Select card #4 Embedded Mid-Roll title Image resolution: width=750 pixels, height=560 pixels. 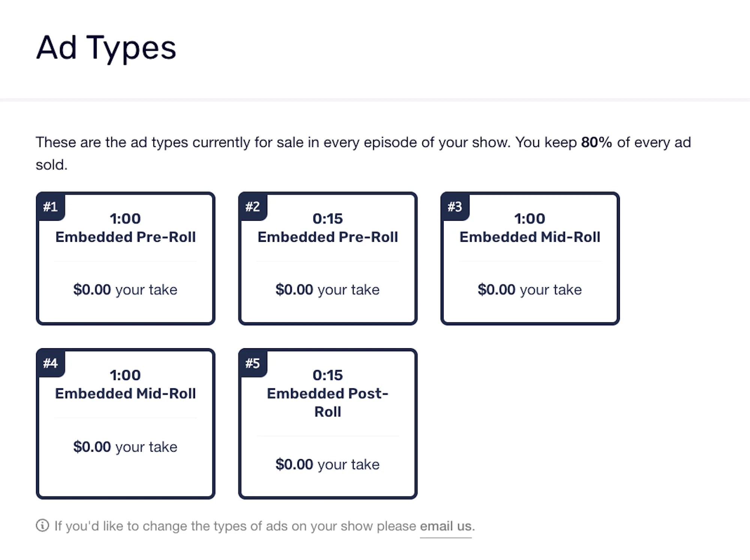126,384
